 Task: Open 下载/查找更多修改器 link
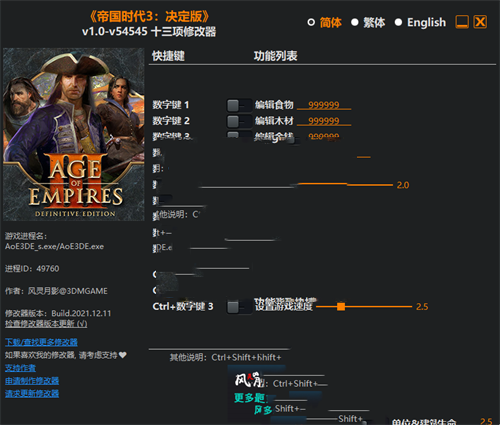[41, 342]
